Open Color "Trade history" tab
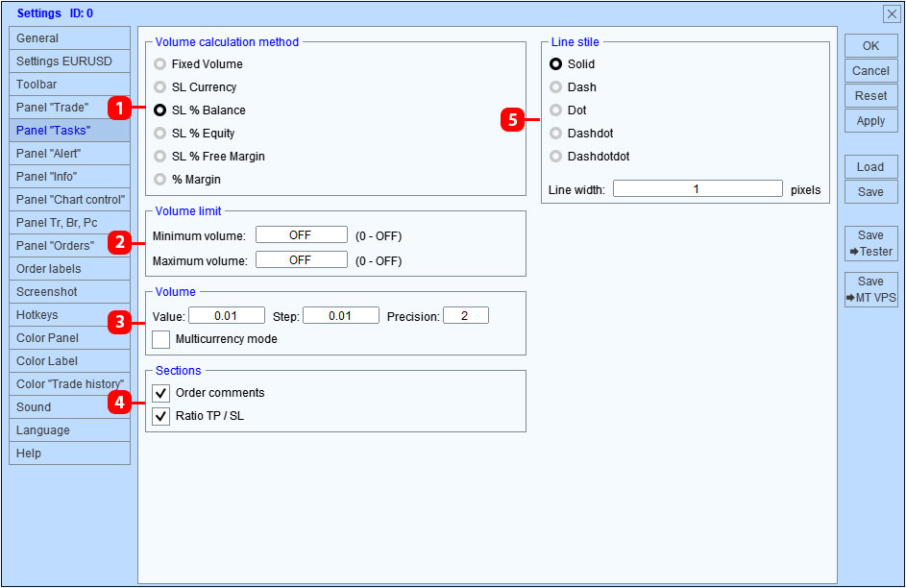 coord(69,384)
